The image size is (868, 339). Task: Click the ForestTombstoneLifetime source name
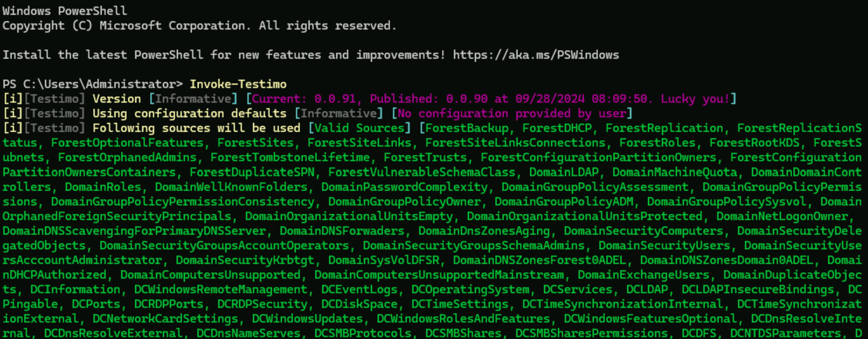290,157
